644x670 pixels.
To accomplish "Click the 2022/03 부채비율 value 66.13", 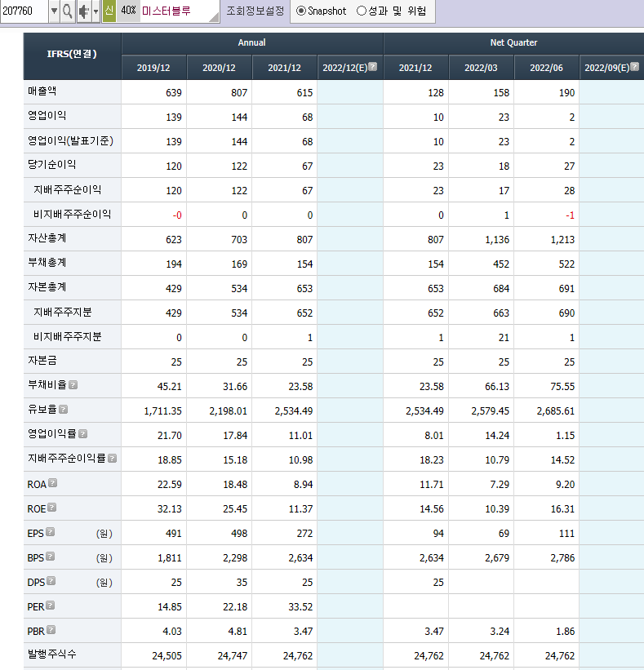I will point(497,387).
